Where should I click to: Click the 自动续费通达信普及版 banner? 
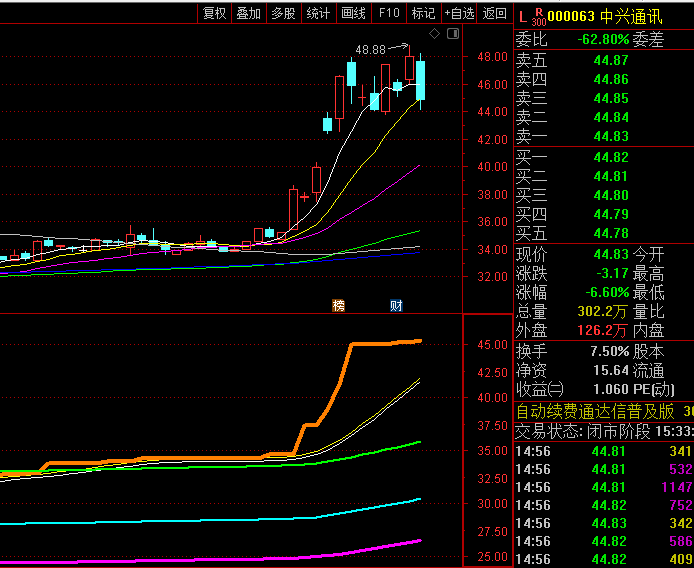(596, 411)
